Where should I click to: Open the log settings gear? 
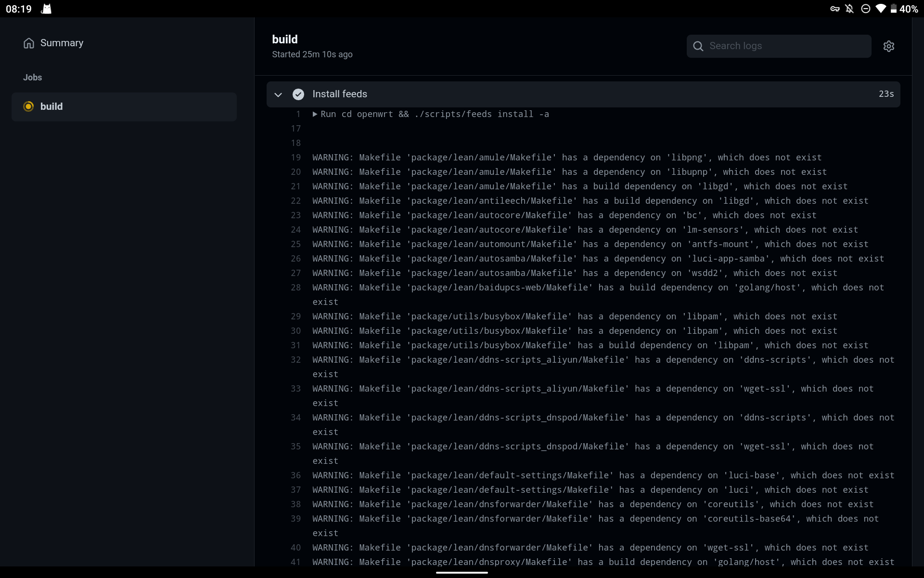click(889, 46)
